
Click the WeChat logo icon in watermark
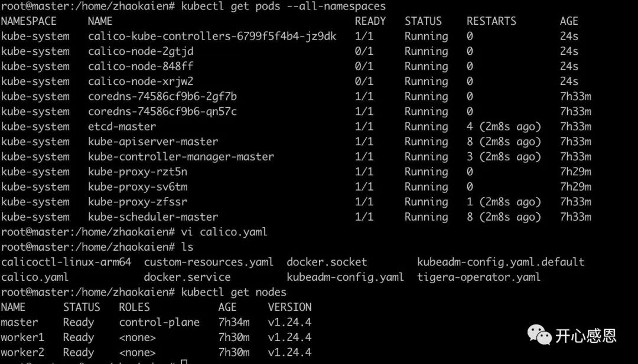coord(539,336)
